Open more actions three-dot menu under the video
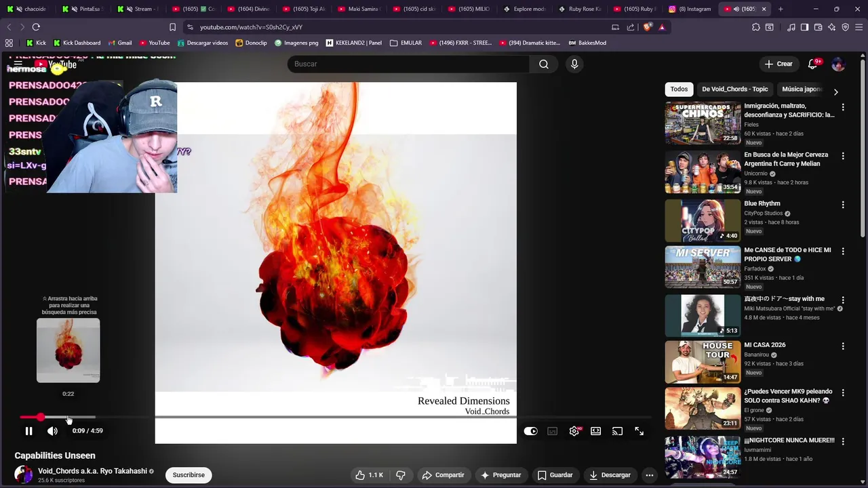The width and height of the screenshot is (868, 488). (649, 475)
